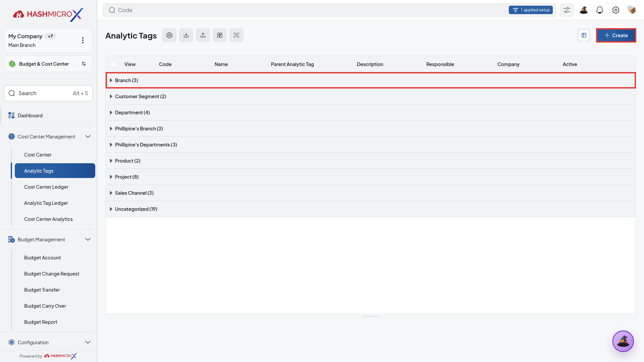Expand the Configuration section chevron
Viewport: 644px width, 362px height.
88,342
